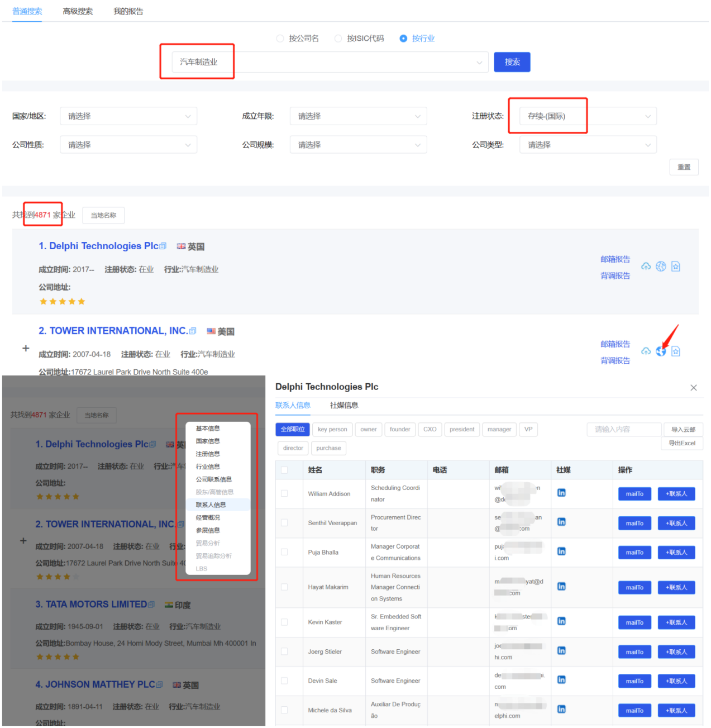This screenshot has width=711, height=728.
Task: Click starred document icon in Delphi Technologies row
Action: 676,267
